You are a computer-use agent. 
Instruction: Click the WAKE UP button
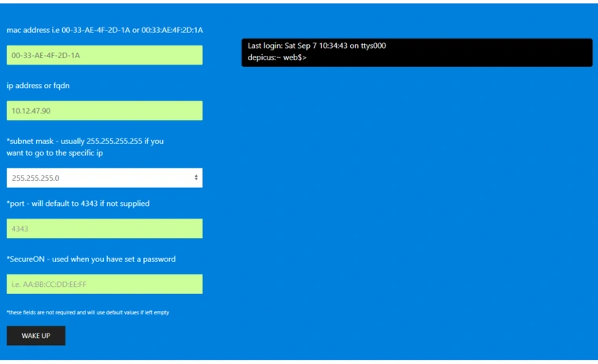click(36, 336)
